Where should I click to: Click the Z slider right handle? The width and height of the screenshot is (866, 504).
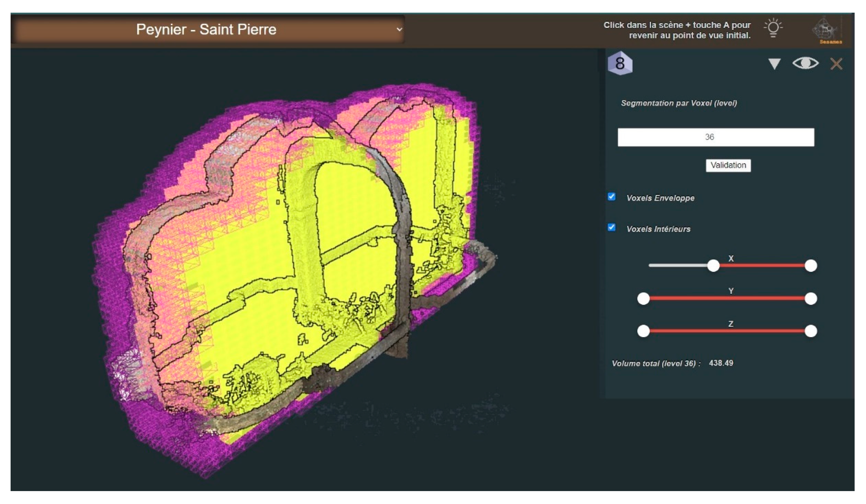pos(811,331)
